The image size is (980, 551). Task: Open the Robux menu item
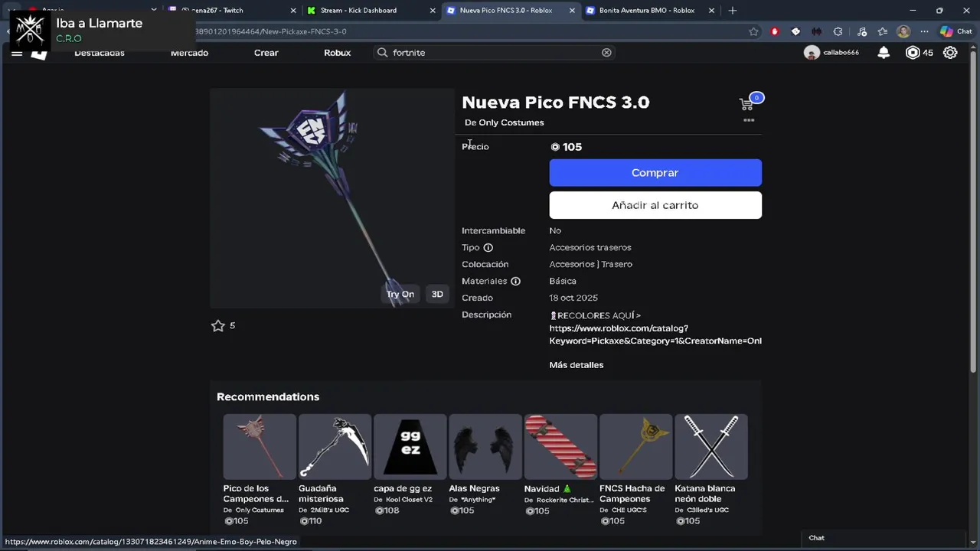point(337,53)
